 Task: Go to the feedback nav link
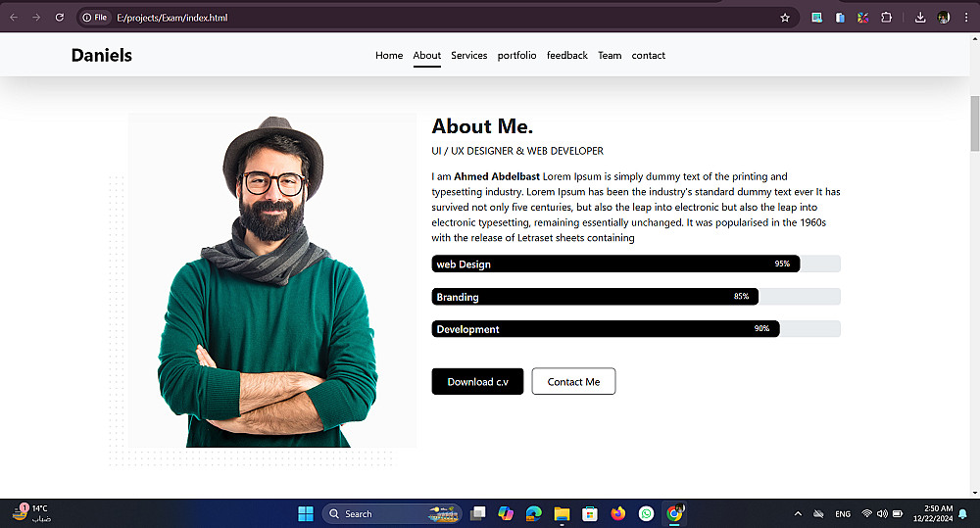click(566, 55)
